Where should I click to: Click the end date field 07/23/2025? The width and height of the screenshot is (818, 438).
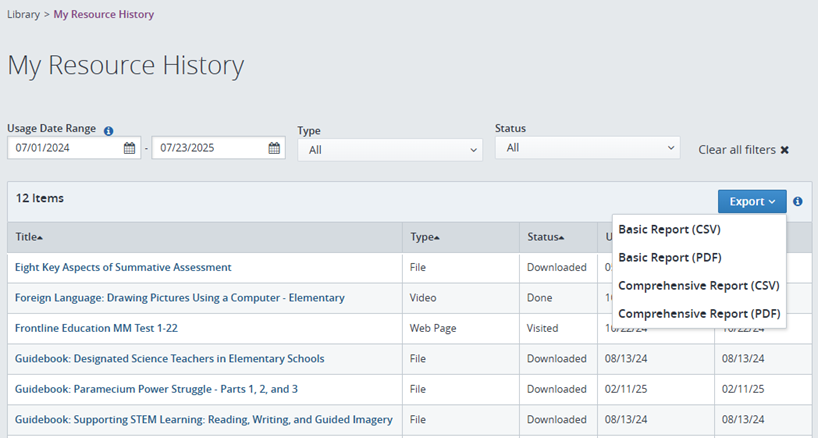(219, 148)
